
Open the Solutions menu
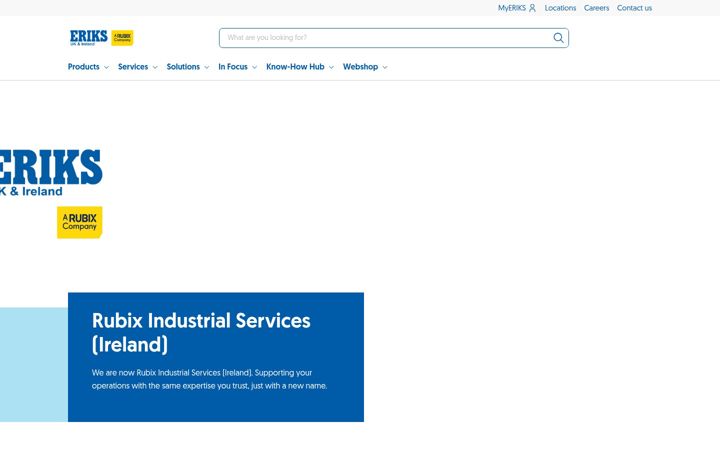point(183,67)
